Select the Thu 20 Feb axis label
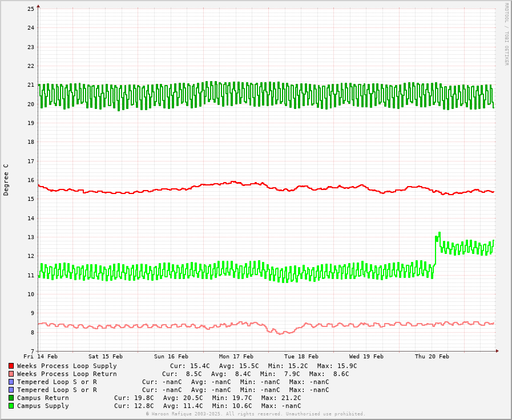The width and height of the screenshot is (512, 420). tap(432, 356)
